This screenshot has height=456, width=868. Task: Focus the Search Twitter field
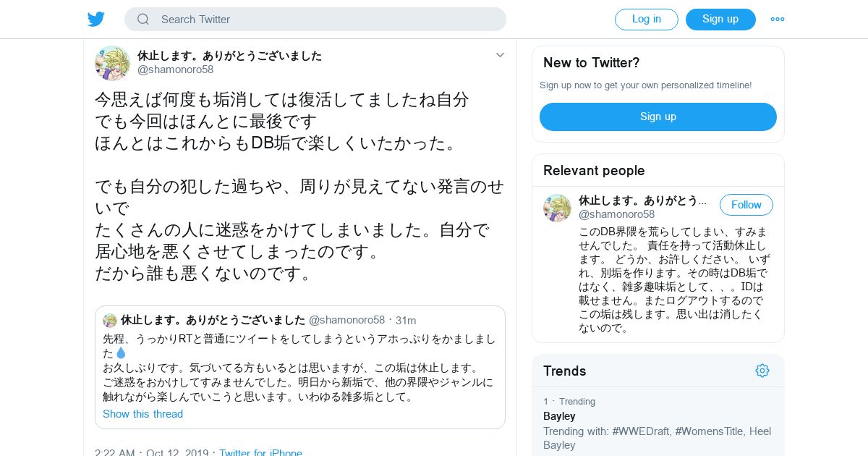click(x=315, y=20)
